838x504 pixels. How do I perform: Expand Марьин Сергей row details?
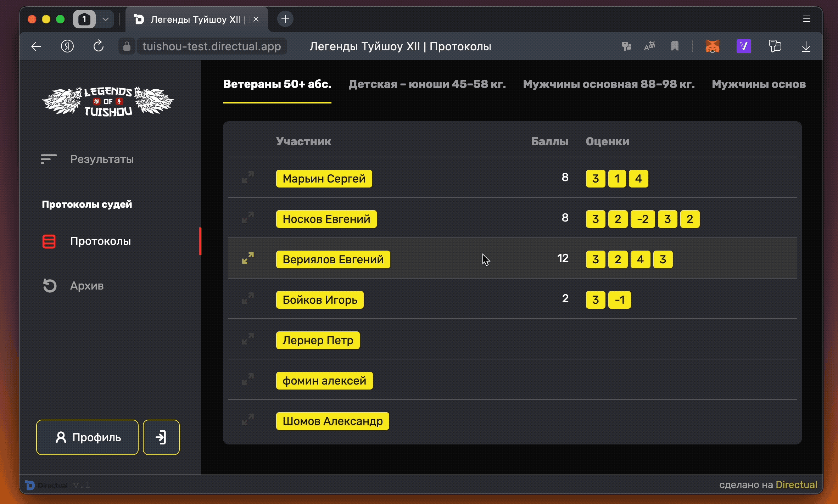pyautogui.click(x=248, y=177)
